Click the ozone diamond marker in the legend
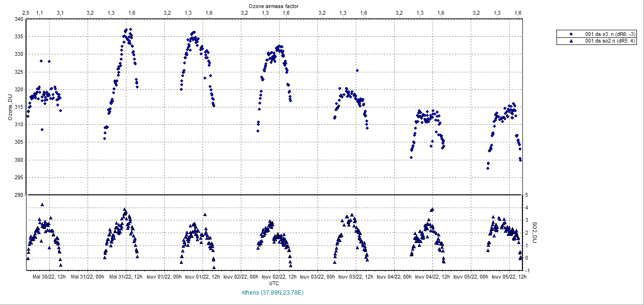Viewport: 644px width, 305px height. click(x=571, y=34)
